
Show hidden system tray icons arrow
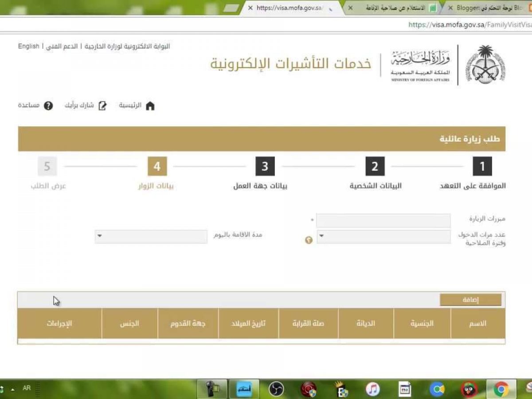point(13,389)
